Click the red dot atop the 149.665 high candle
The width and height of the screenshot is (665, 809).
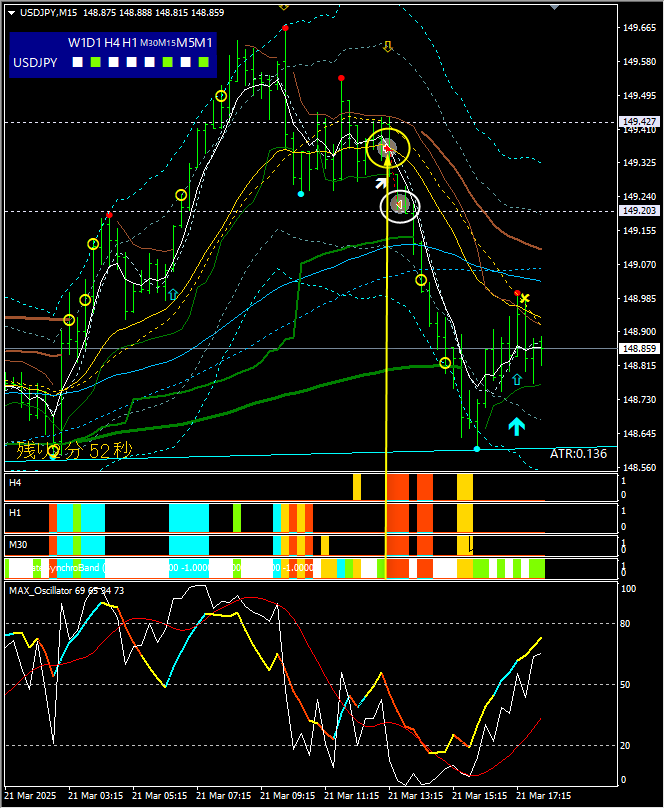[x=285, y=28]
